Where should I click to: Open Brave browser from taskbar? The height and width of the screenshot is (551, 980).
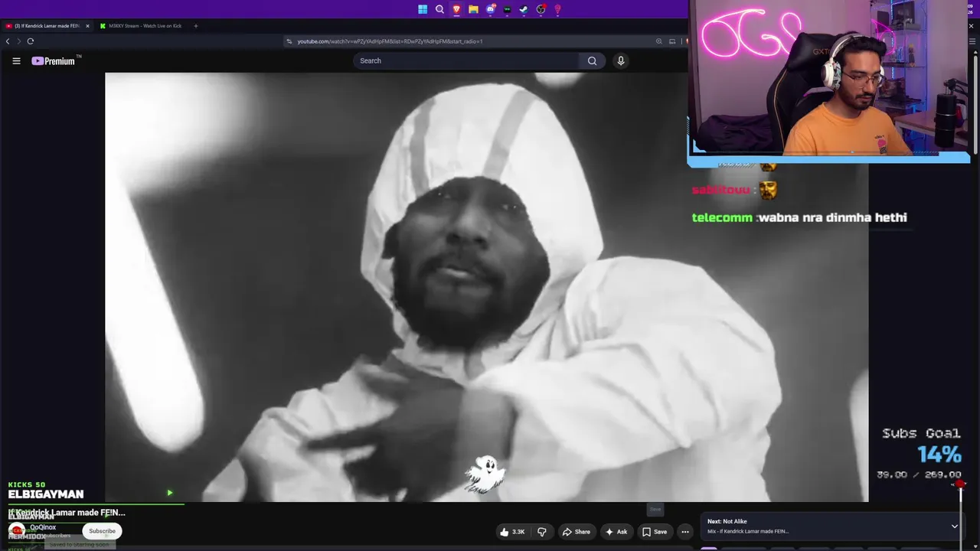pos(456,9)
